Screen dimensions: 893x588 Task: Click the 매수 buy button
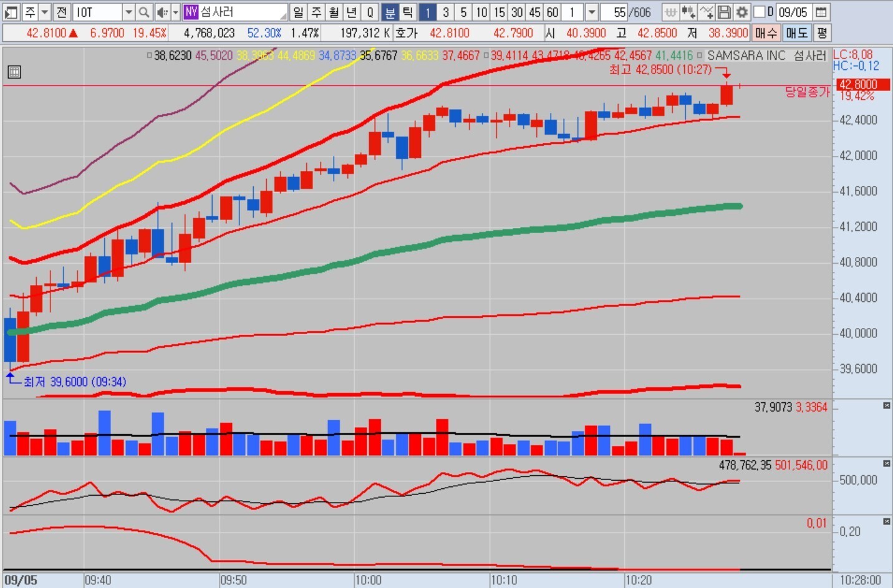coord(766,32)
